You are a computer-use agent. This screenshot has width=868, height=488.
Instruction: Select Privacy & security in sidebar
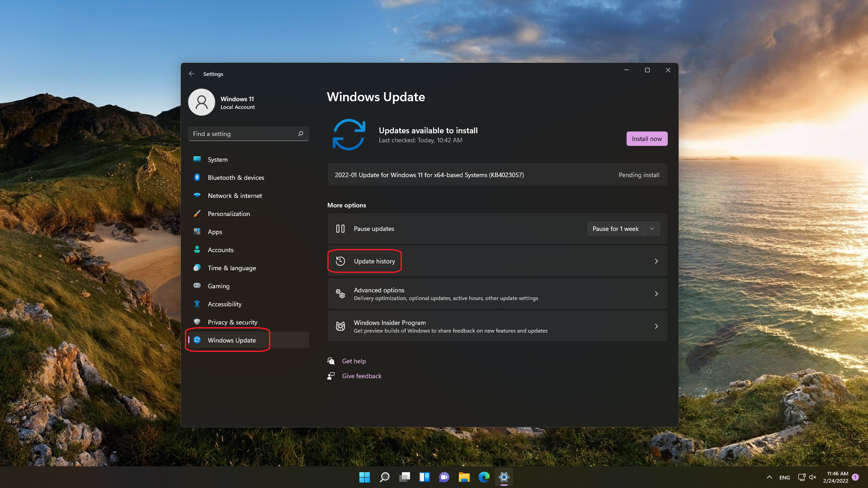click(232, 322)
